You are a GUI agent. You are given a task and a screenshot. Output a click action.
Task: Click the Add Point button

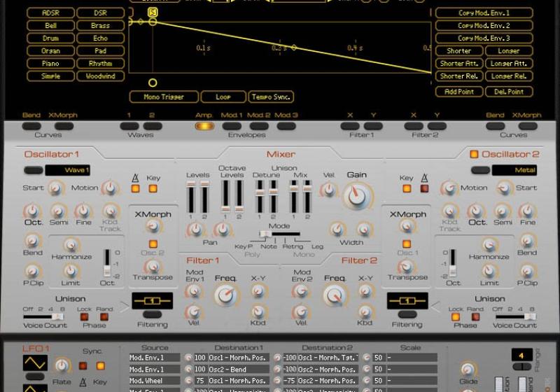pyautogui.click(x=458, y=92)
